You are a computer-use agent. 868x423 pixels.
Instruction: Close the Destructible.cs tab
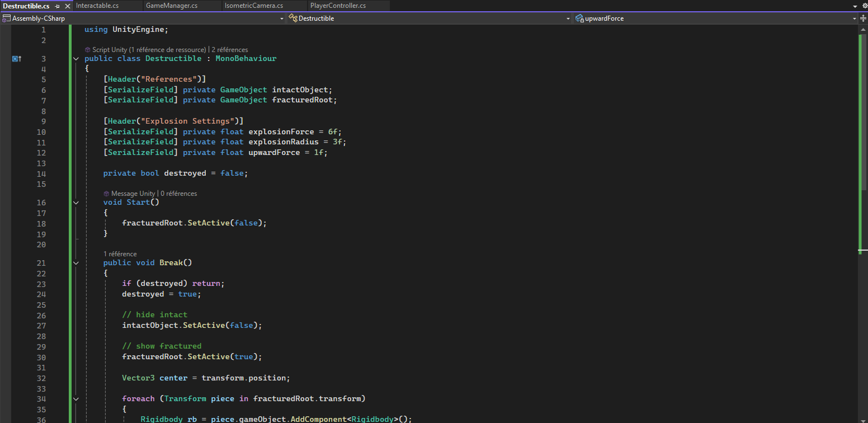tap(67, 6)
